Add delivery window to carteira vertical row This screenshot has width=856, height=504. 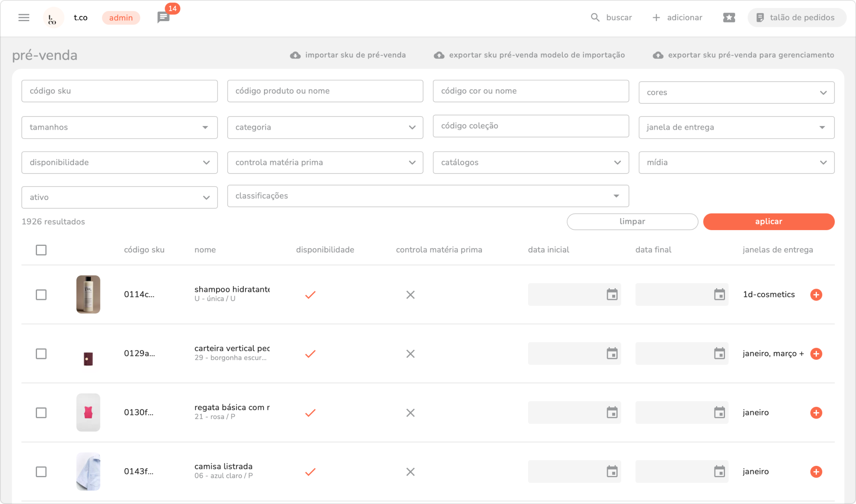coord(816,354)
